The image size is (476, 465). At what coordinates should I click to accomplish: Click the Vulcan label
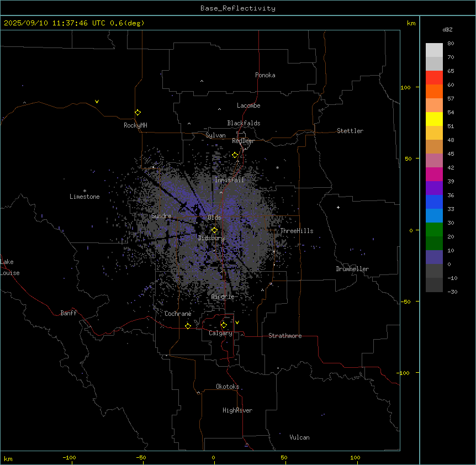tap(300, 437)
